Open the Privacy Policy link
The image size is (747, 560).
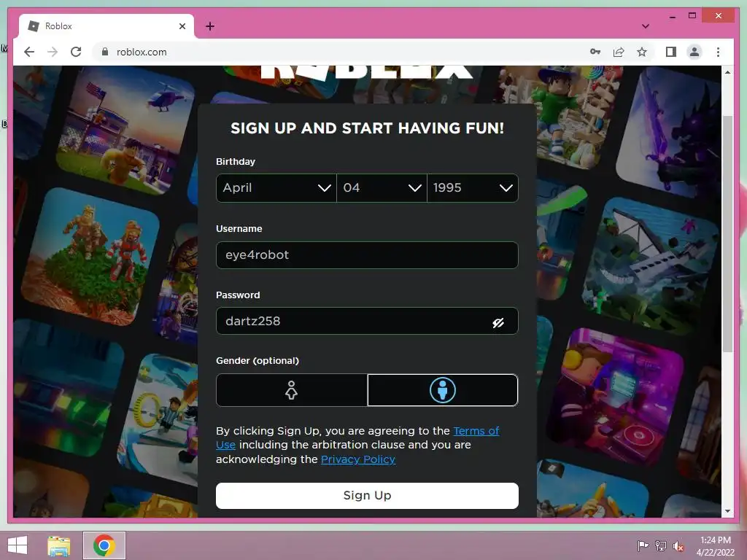[x=357, y=459]
